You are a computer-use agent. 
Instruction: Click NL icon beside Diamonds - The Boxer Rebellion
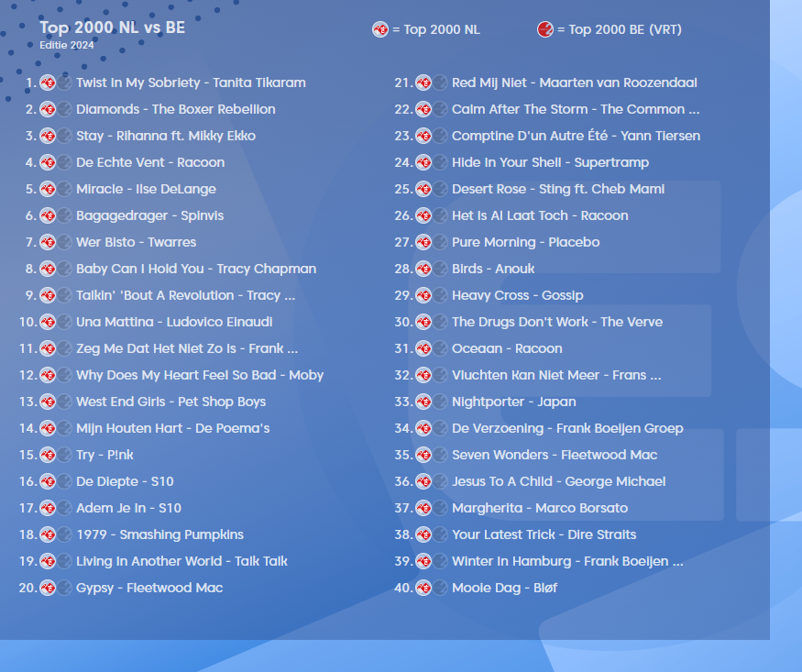tap(48, 109)
